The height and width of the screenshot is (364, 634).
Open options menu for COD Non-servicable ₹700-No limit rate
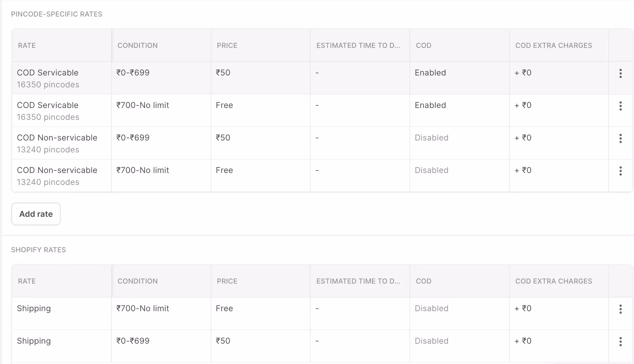click(x=620, y=171)
